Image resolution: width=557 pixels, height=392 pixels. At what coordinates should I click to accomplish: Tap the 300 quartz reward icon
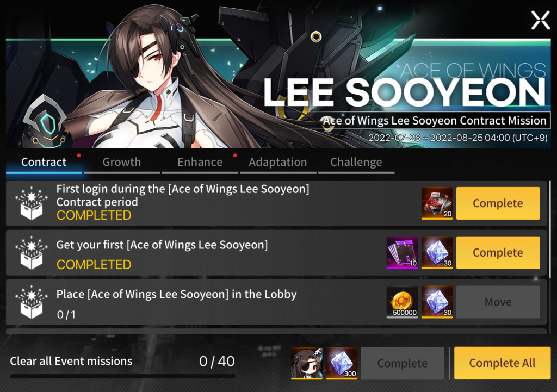coord(342,363)
